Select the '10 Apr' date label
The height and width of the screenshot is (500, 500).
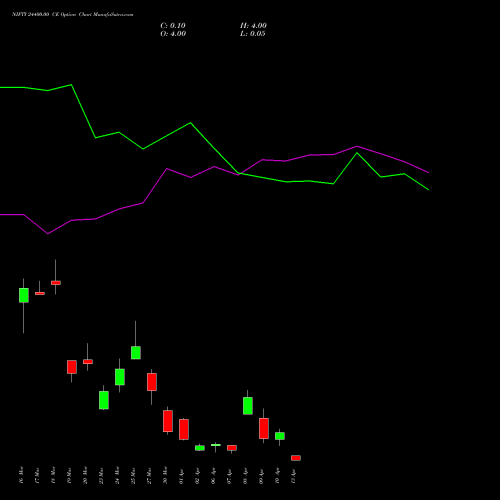tap(277, 475)
